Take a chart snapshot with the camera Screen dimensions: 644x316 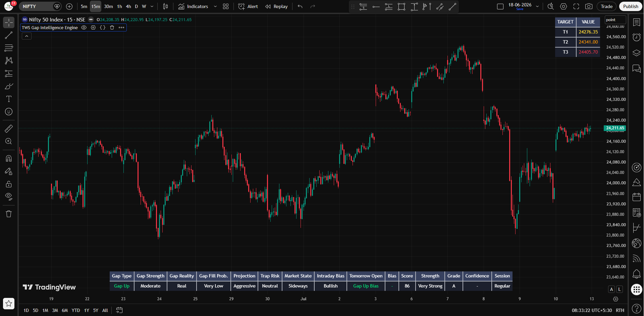(x=589, y=6)
